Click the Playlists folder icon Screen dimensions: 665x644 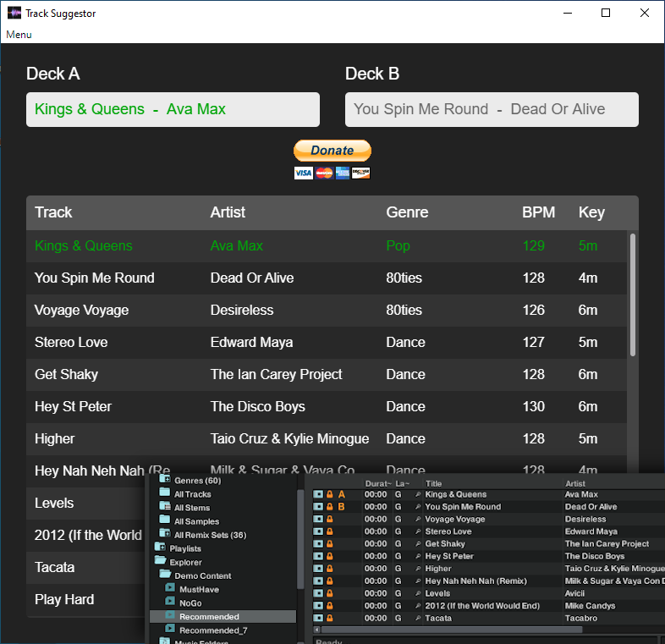[160, 548]
